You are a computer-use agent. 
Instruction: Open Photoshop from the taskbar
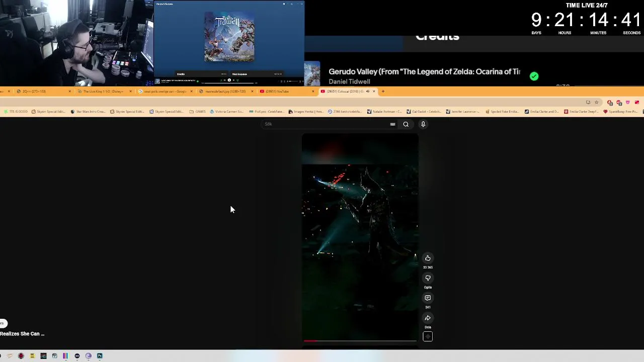click(x=100, y=356)
